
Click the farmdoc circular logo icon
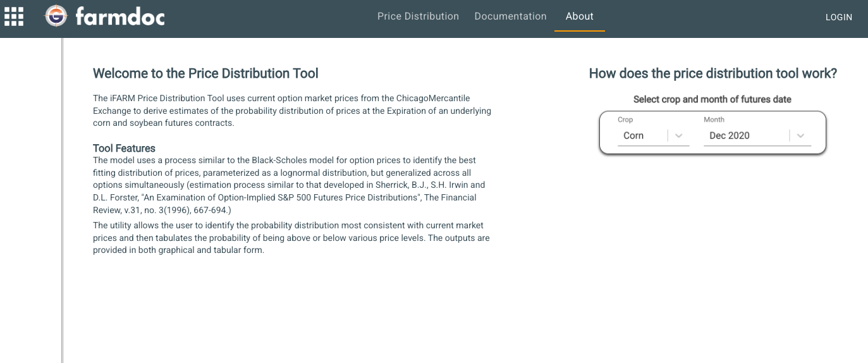(x=56, y=16)
